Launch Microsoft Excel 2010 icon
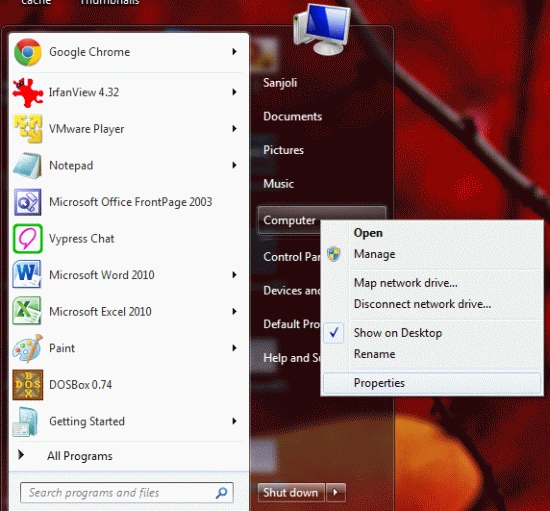 pos(27,311)
